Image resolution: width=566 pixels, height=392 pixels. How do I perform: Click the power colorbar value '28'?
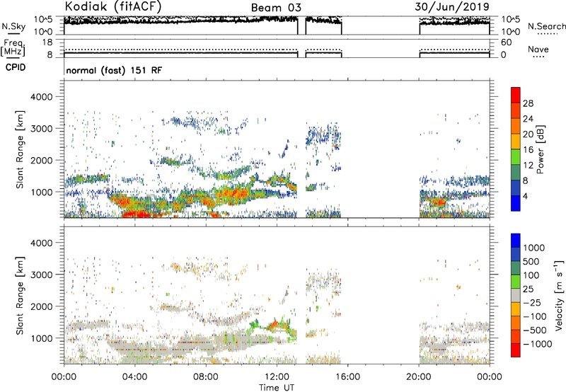528,103
